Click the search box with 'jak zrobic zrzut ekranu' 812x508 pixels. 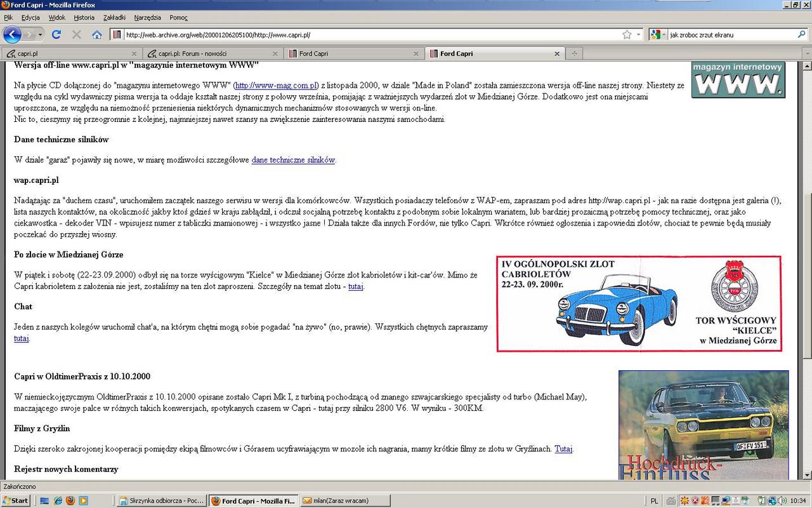[x=731, y=35]
